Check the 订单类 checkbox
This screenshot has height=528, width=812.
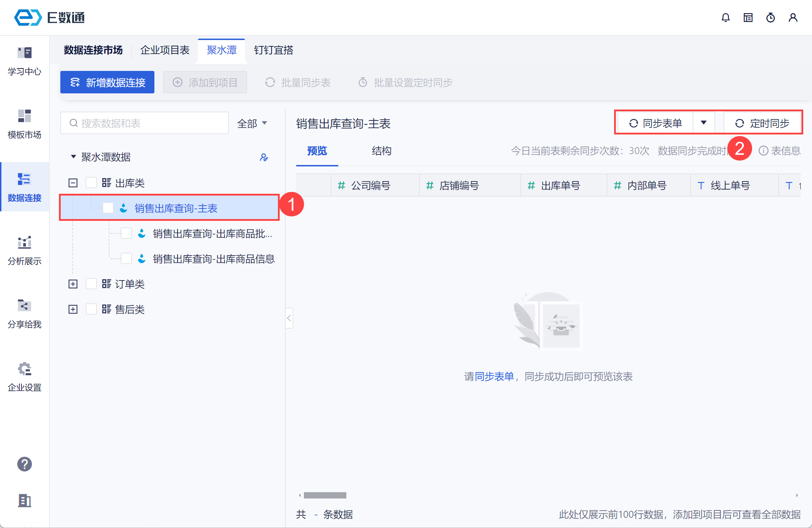click(91, 284)
